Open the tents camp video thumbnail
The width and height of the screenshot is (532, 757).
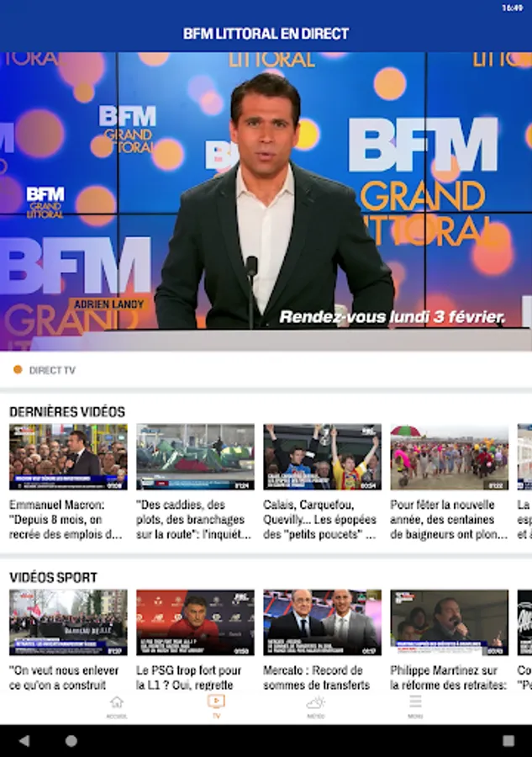tap(195, 457)
